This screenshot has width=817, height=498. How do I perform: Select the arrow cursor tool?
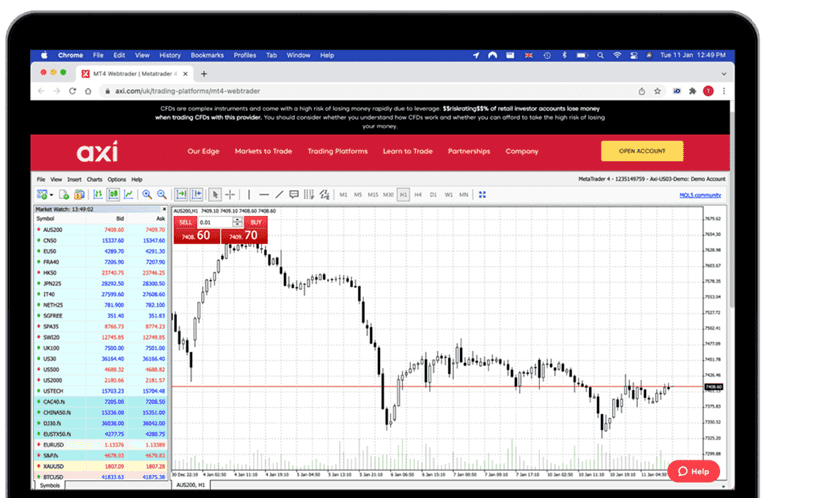[x=214, y=194]
